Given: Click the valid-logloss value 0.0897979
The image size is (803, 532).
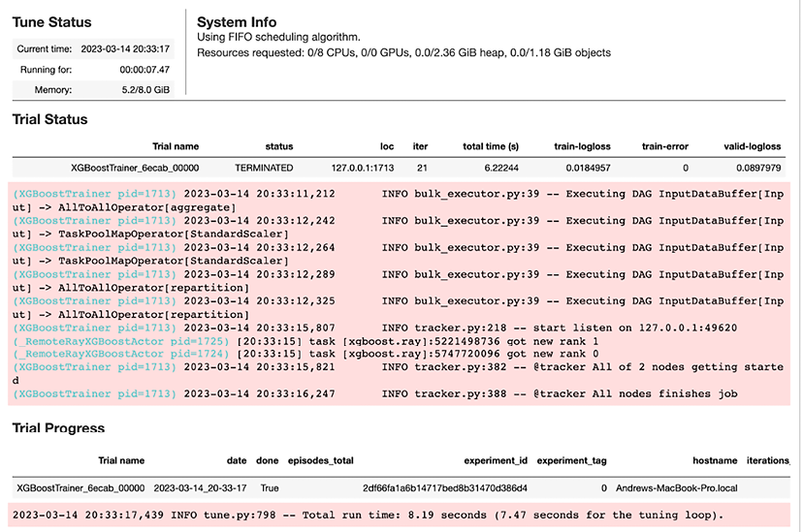Looking at the screenshot, I should tap(758, 168).
